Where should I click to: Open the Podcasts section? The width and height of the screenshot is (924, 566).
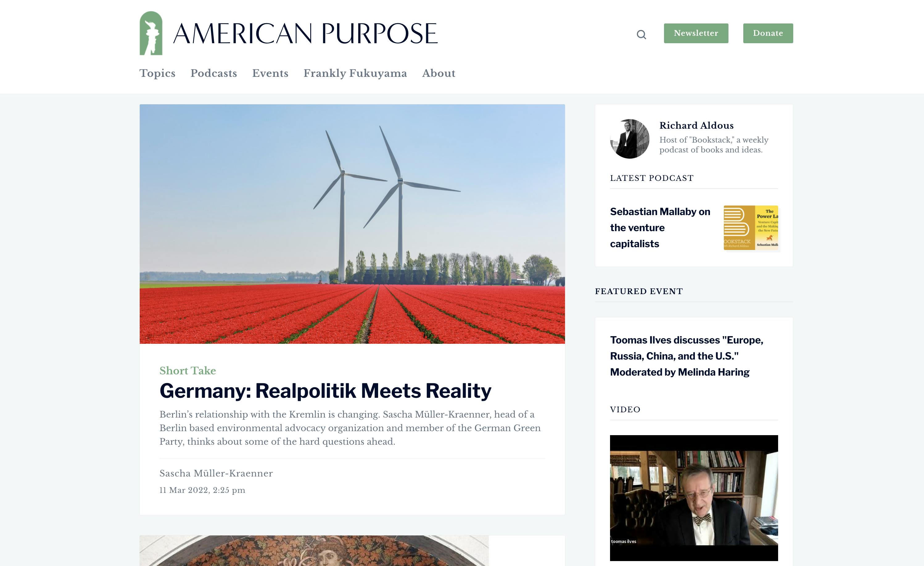coord(213,73)
